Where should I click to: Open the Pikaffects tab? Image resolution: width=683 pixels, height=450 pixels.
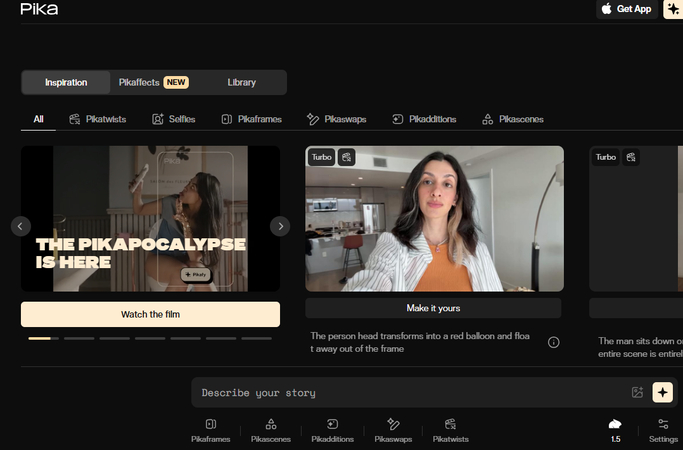point(153,82)
